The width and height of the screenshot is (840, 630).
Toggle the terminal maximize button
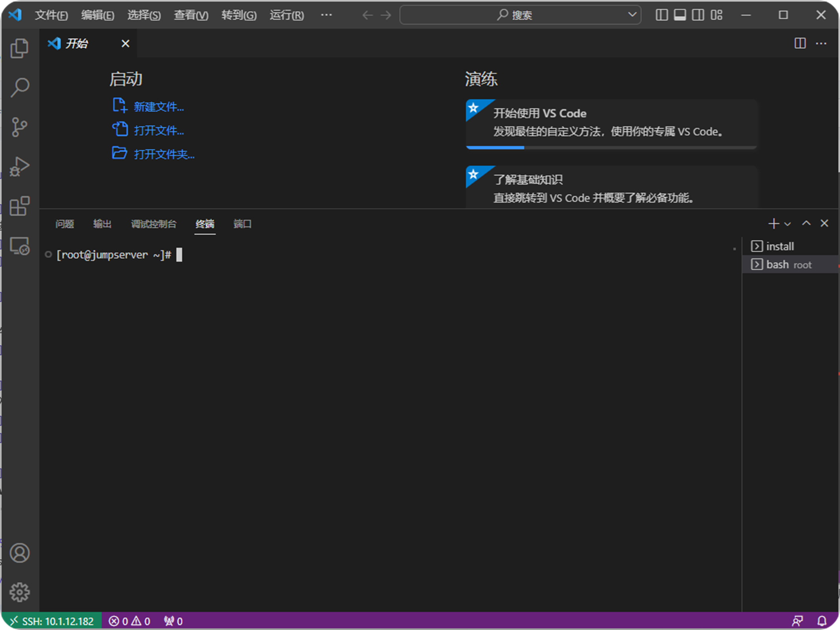tap(807, 224)
